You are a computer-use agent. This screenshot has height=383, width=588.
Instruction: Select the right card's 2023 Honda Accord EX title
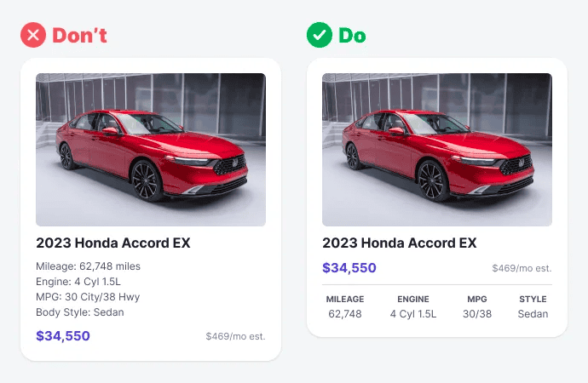tap(400, 243)
